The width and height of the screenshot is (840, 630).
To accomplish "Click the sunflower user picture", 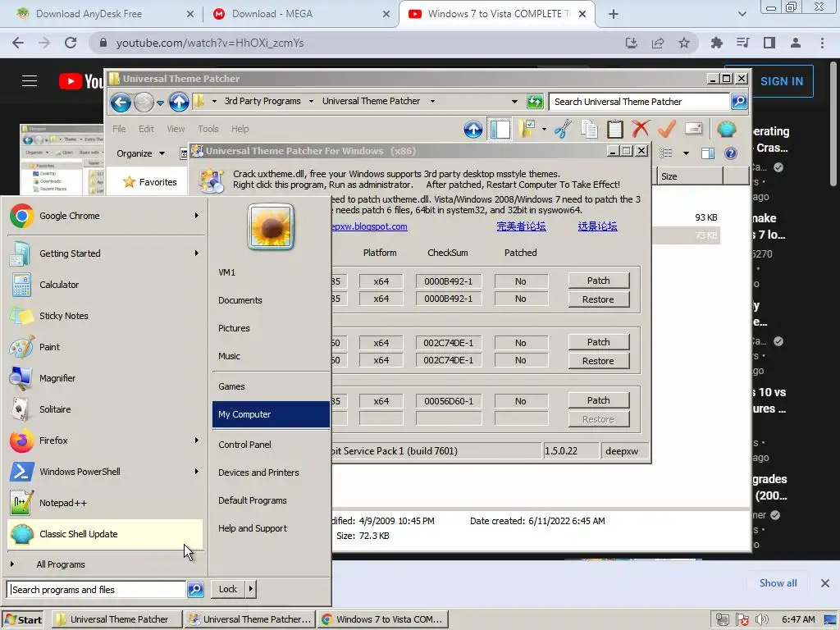I will (x=271, y=226).
